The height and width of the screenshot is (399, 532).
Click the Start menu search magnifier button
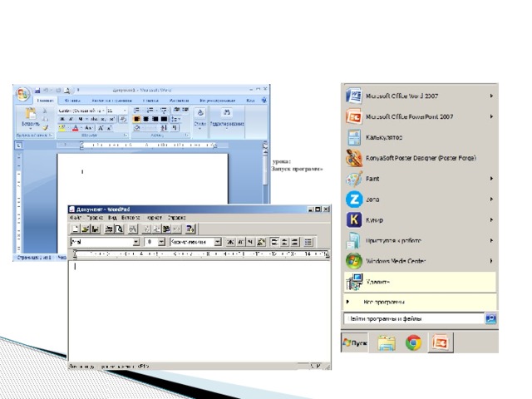click(490, 318)
